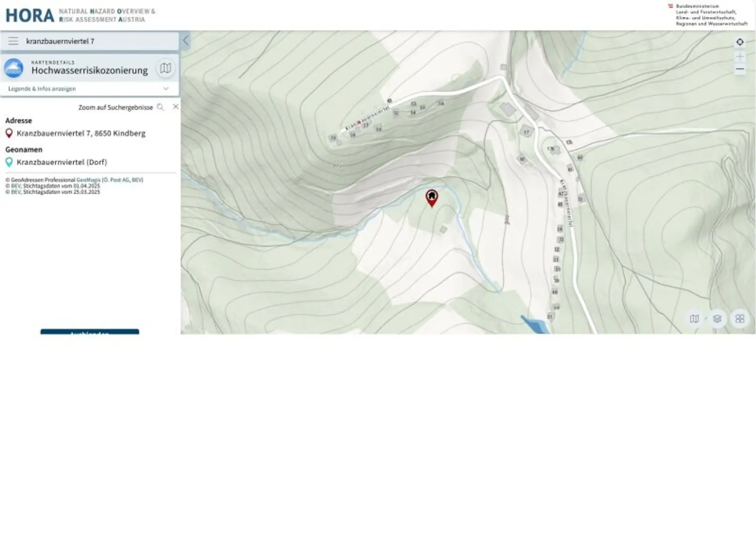This screenshot has width=756, height=535.
Task: Locate my position on the map
Action: [740, 42]
